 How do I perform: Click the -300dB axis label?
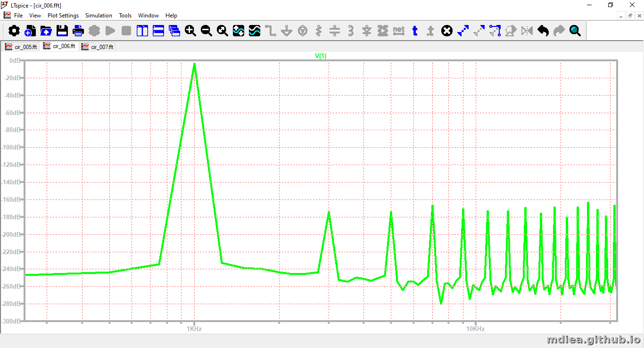[x=11, y=321]
